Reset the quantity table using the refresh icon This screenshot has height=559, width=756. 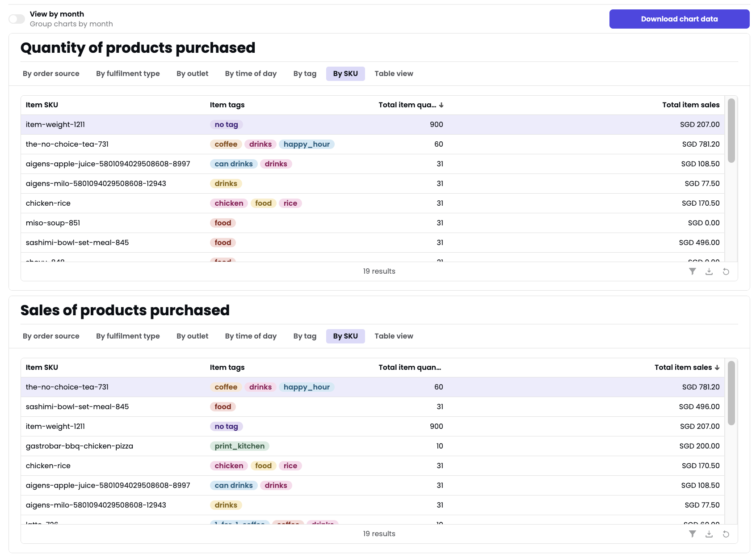pos(726,271)
